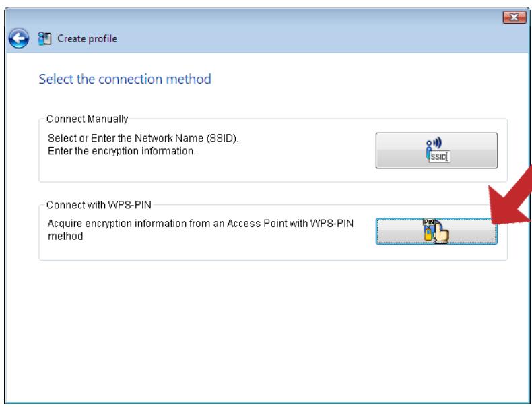This screenshot has height=407, width=532.
Task: Click the small SSID text box inside the manual button
Action: click(439, 157)
